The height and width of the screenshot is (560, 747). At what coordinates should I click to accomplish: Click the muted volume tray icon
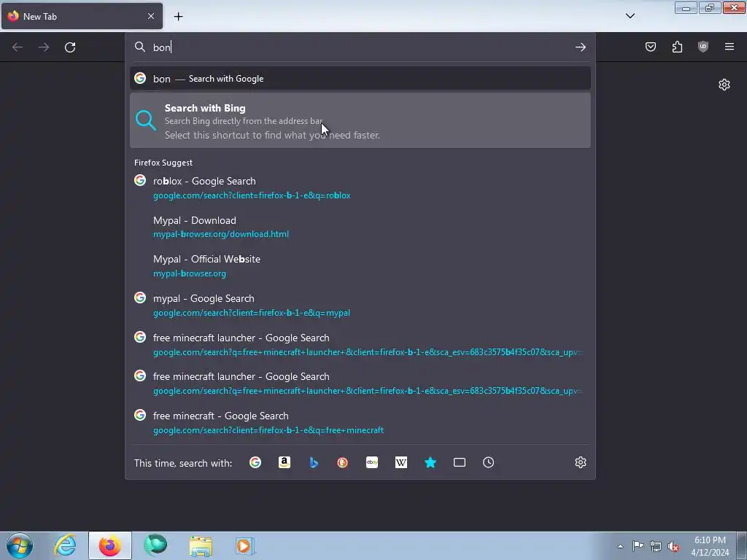[673, 546]
